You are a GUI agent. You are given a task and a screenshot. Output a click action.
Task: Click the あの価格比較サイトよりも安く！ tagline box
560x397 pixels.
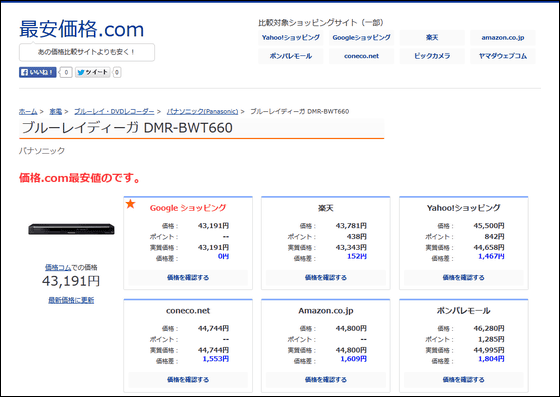click(x=87, y=52)
